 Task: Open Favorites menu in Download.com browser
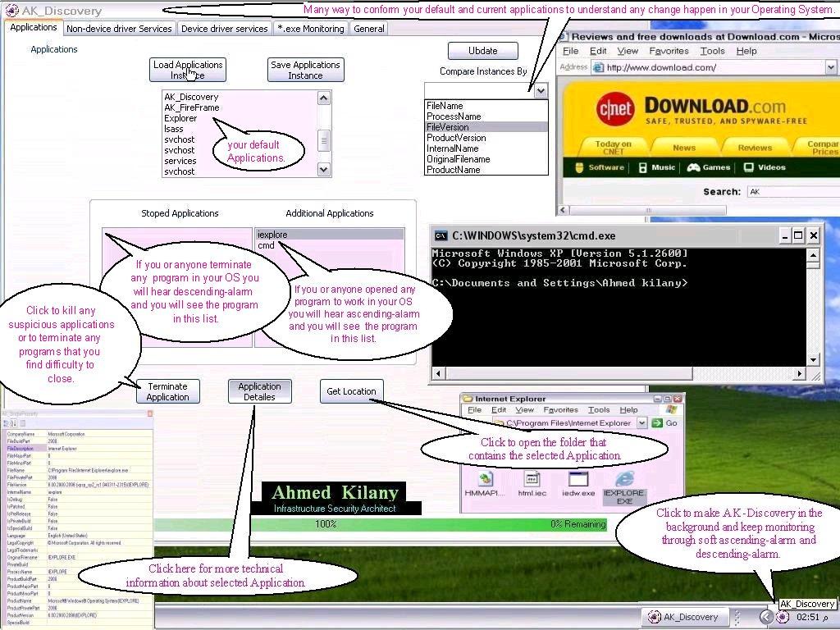pos(669,51)
